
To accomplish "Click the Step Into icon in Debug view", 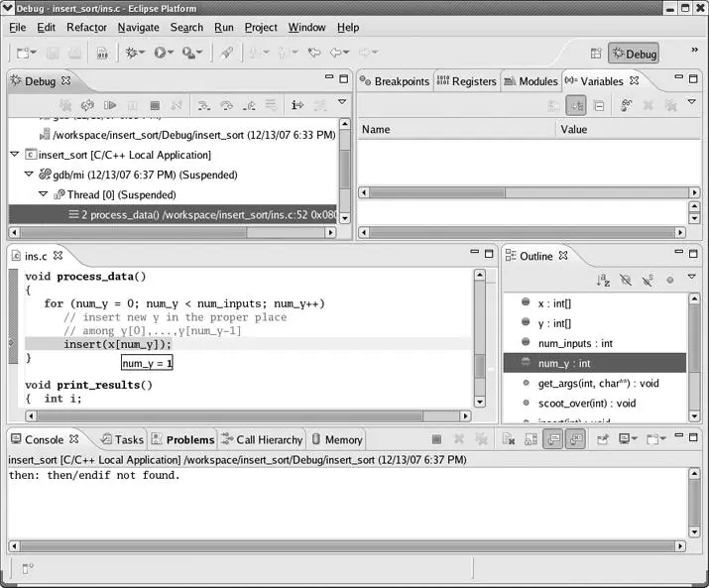I will click(203, 105).
